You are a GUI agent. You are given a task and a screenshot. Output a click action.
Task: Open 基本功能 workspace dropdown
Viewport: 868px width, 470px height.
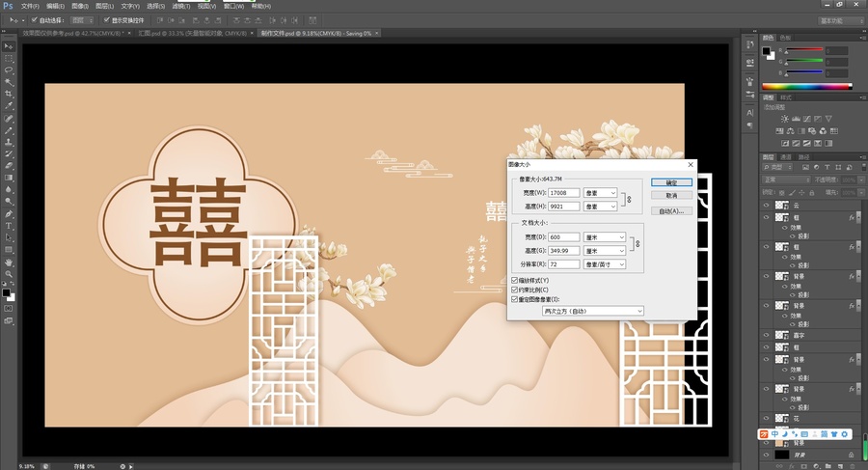point(840,20)
